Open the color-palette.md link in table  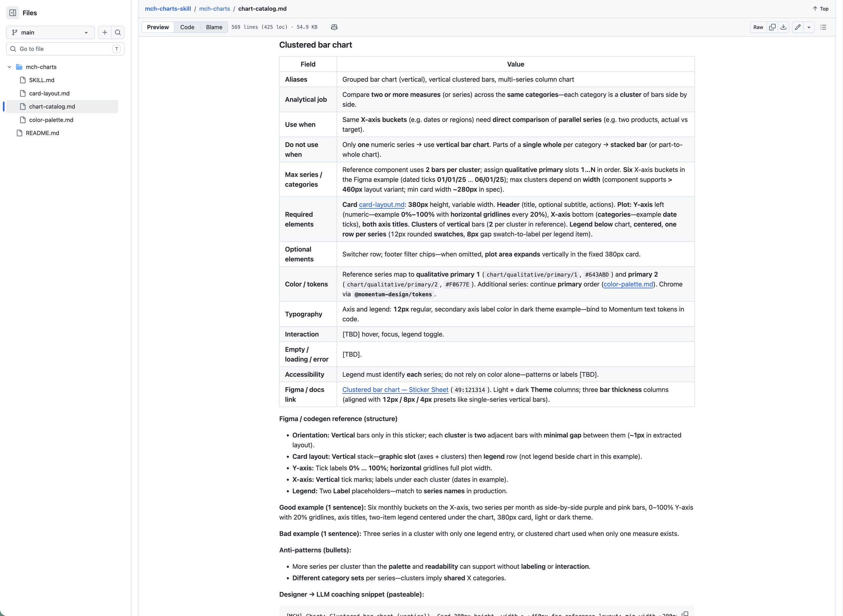[629, 284]
